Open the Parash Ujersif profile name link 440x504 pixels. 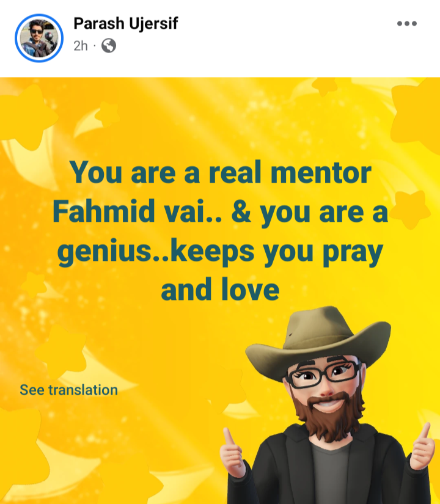pyautogui.click(x=125, y=23)
